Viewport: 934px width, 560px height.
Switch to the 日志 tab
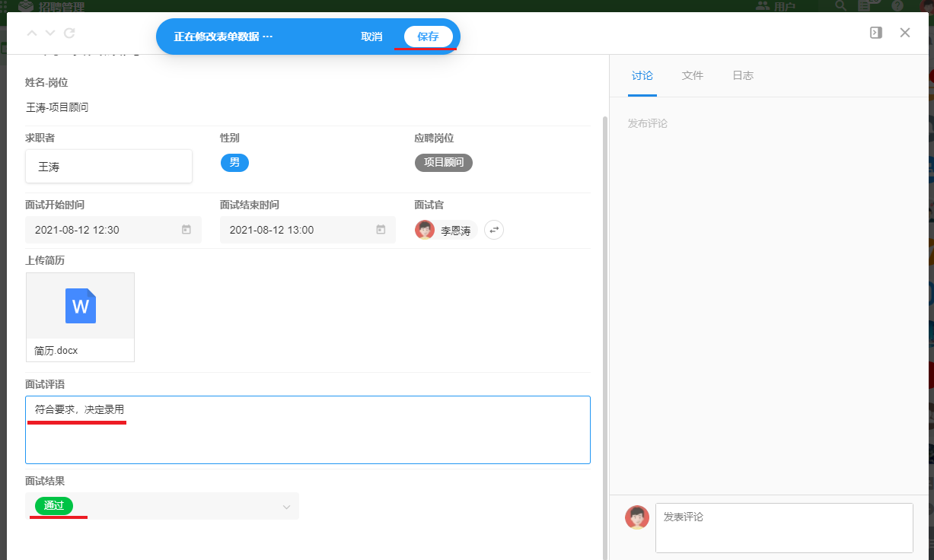(742, 75)
